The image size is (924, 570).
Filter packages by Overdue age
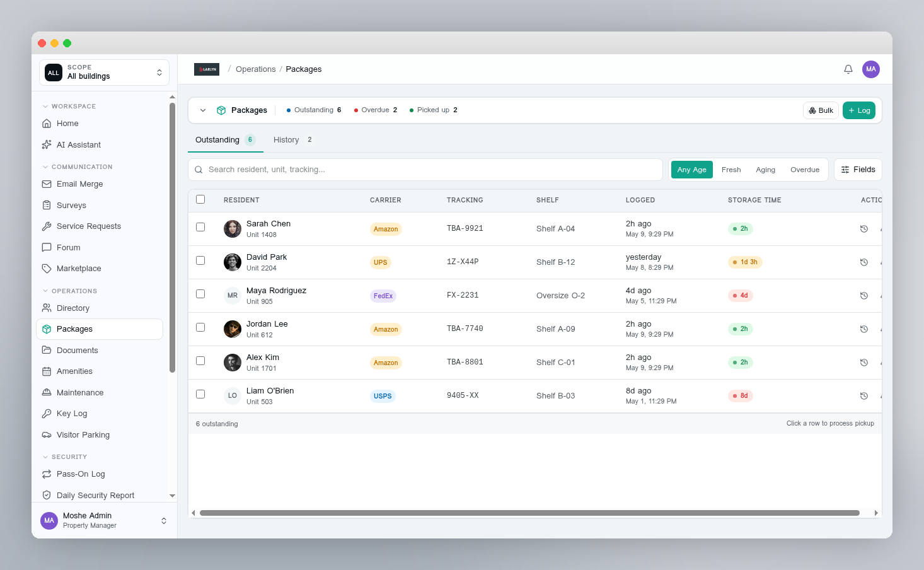[x=805, y=170]
